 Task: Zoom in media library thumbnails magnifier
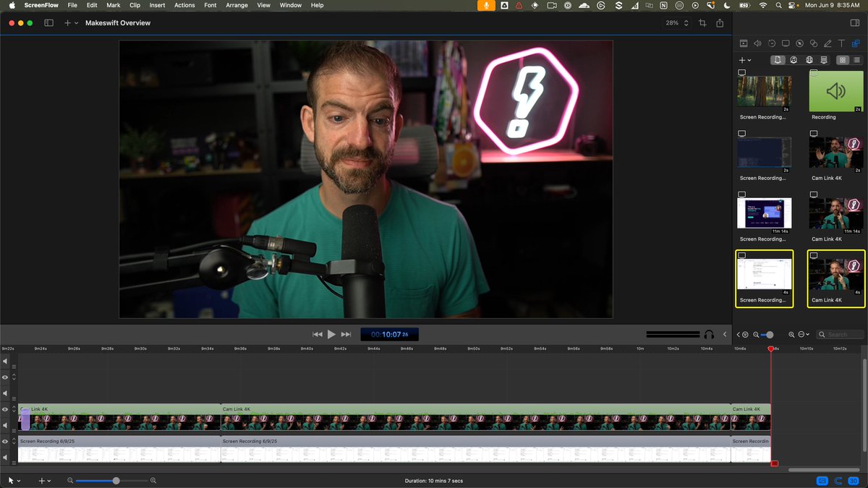point(791,335)
